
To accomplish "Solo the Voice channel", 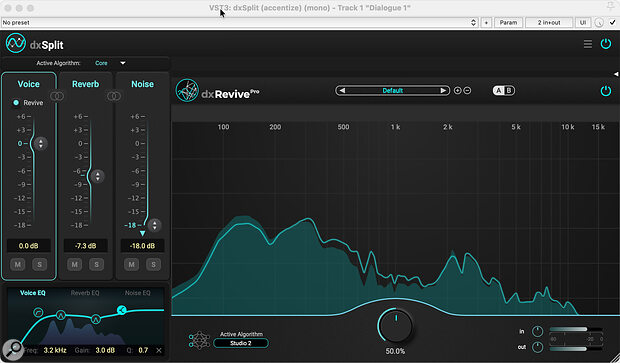I will click(40, 264).
